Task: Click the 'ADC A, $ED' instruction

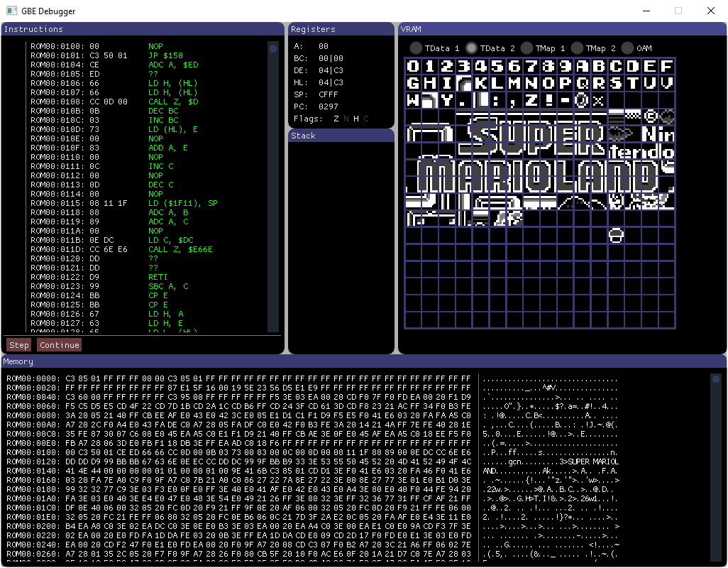Action: [173, 65]
